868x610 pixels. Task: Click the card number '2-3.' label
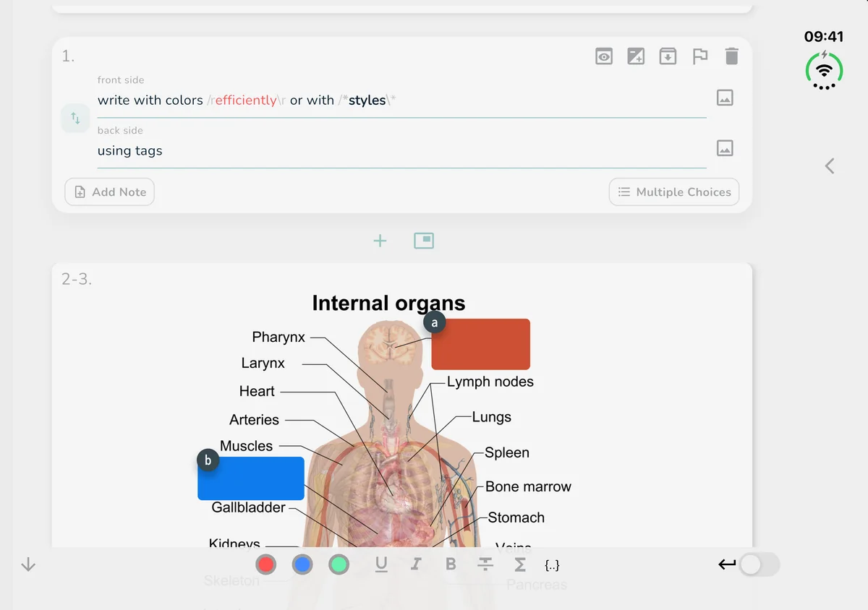77,279
